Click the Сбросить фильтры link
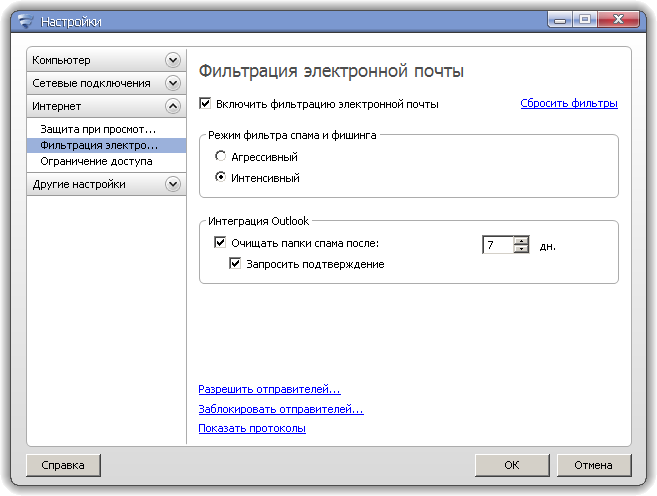Viewport: 657px width, 496px height. pyautogui.click(x=569, y=103)
